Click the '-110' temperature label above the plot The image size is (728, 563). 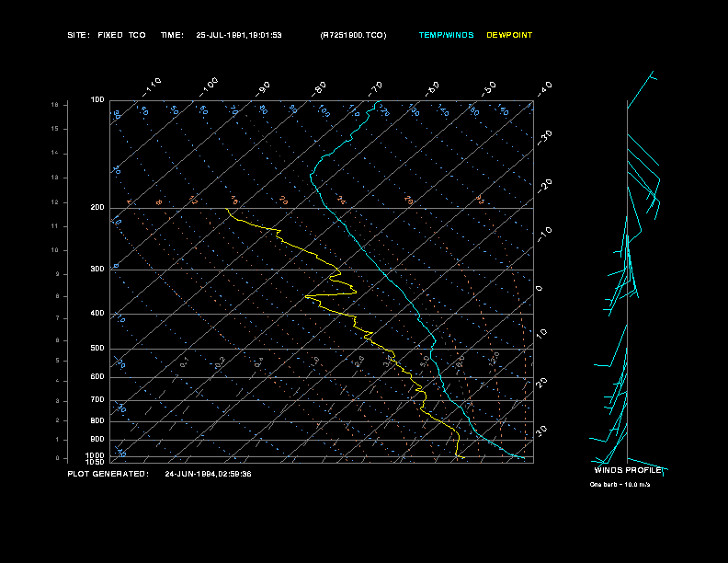152,87
